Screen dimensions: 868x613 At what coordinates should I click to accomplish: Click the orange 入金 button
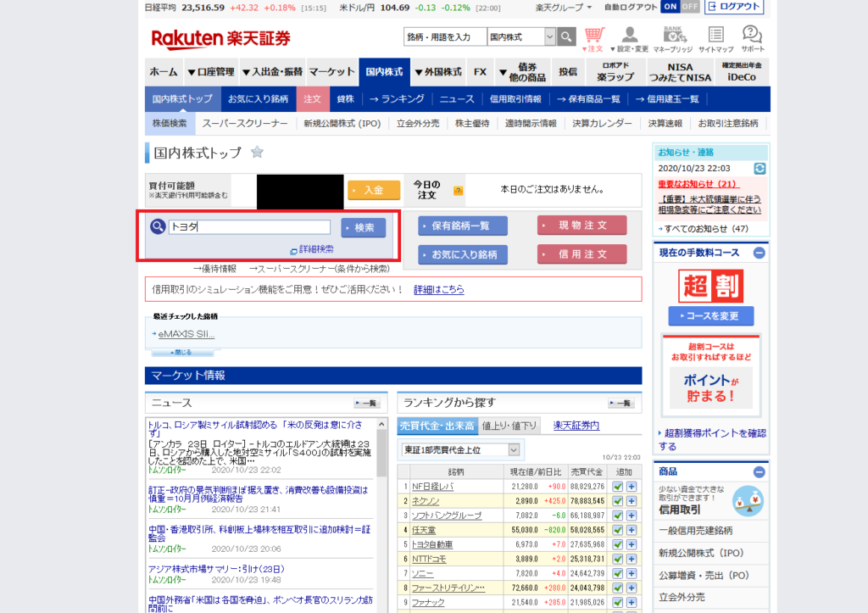click(x=374, y=190)
